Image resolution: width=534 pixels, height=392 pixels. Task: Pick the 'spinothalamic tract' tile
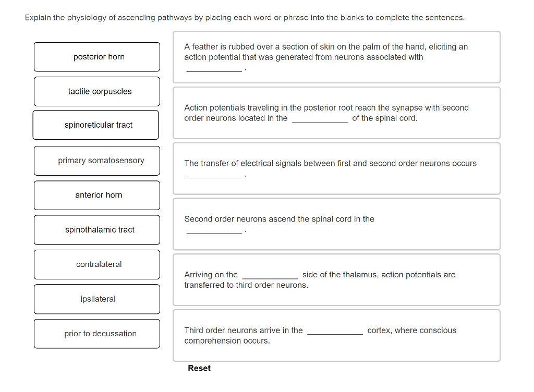[x=97, y=230]
